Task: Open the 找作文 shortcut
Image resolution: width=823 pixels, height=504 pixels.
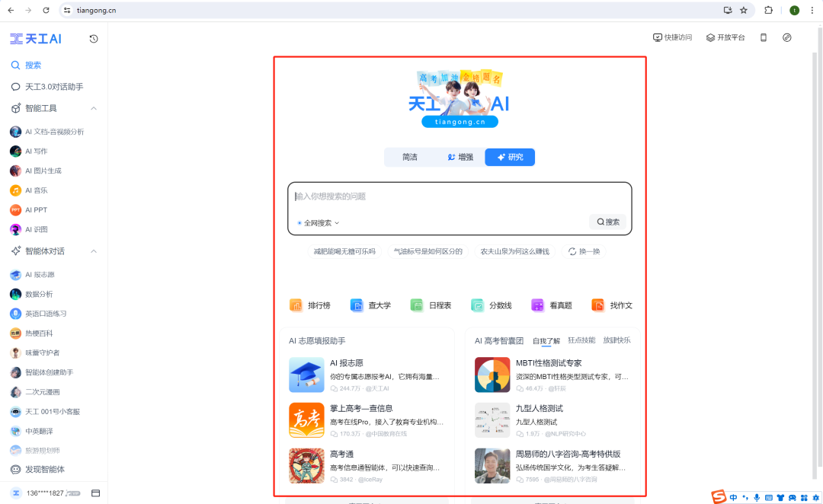Action: [x=612, y=305]
